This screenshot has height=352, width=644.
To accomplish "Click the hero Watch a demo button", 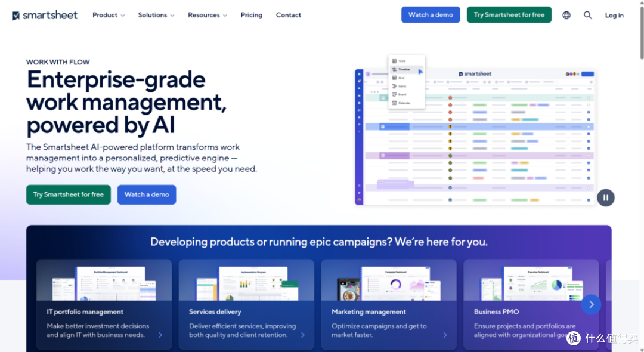I will click(147, 194).
